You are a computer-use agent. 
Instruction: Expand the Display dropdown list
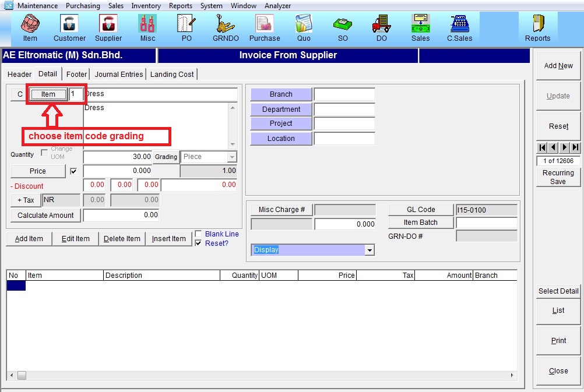[369, 250]
